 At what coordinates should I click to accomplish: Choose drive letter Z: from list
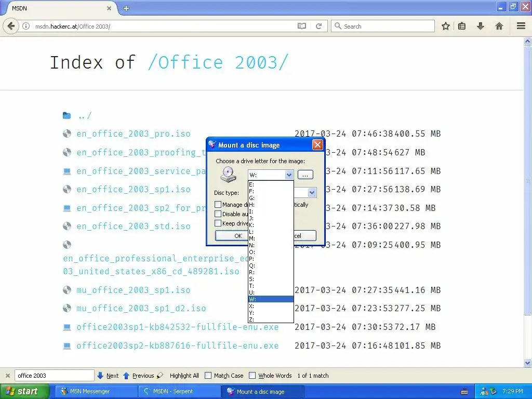(x=271, y=320)
